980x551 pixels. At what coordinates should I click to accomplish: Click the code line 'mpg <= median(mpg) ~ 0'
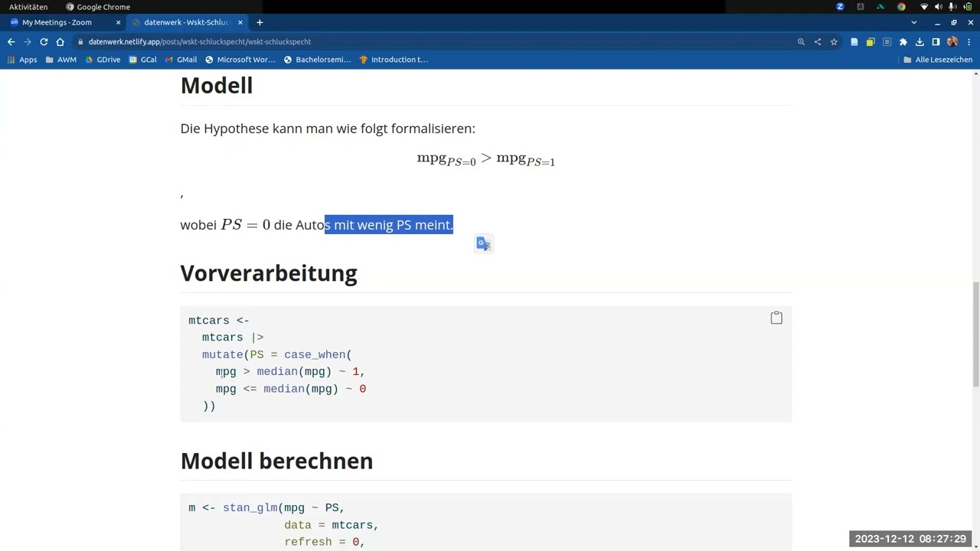point(291,389)
